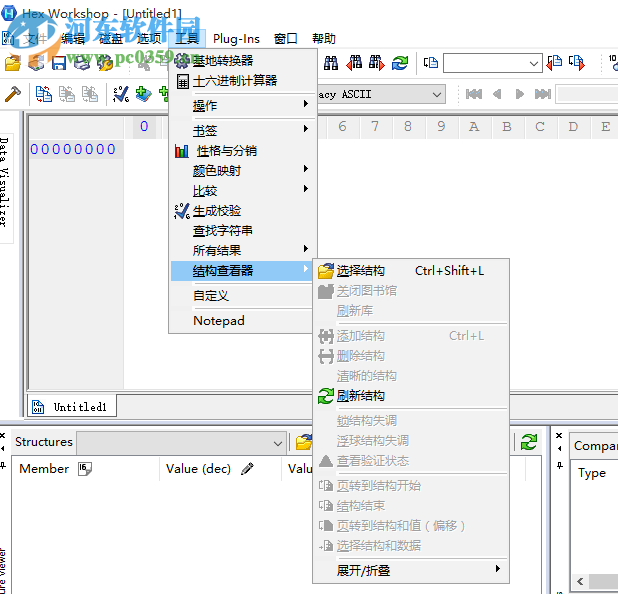618x594 pixels.
Task: Go to next record arrow
Action: pos(520,94)
